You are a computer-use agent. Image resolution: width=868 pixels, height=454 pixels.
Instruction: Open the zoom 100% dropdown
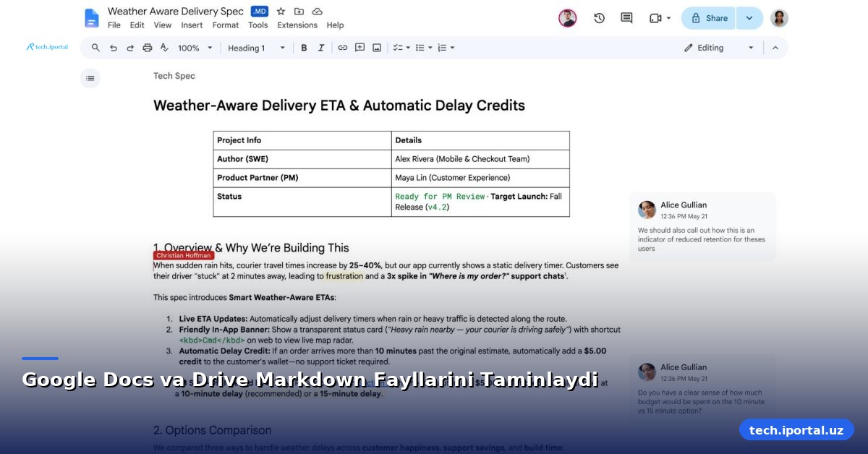pos(196,48)
